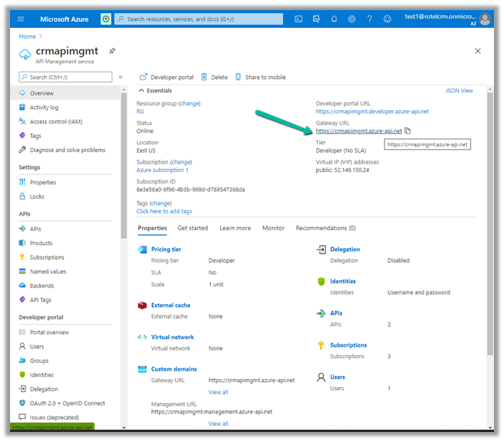504x442 pixels.
Task: Pin the crmapimgmt resource
Action: click(112, 51)
